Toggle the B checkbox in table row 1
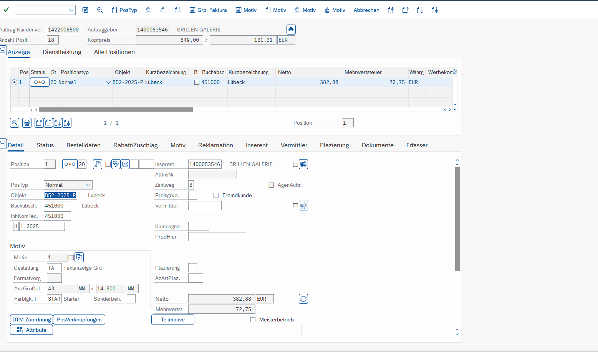This screenshot has width=598, height=364. [197, 82]
